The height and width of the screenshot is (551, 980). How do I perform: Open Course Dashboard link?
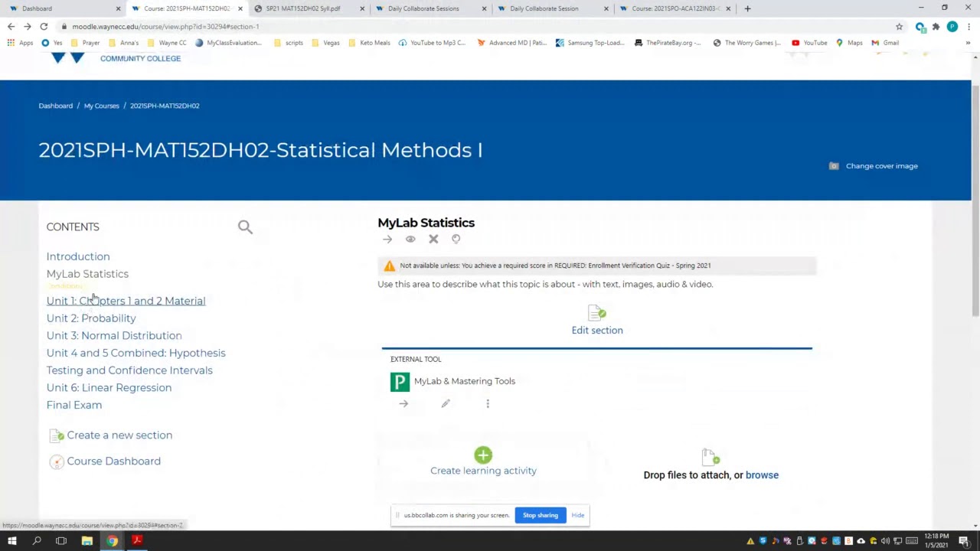(113, 461)
